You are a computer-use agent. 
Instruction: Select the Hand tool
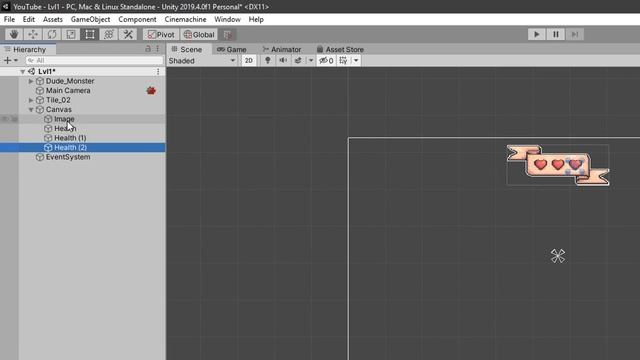14,34
